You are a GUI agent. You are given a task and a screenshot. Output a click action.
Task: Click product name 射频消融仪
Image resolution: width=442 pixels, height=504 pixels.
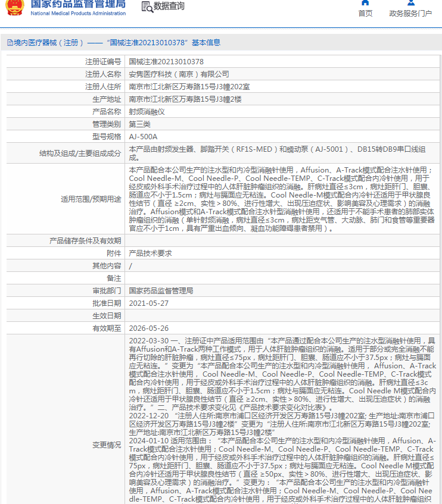(x=147, y=112)
